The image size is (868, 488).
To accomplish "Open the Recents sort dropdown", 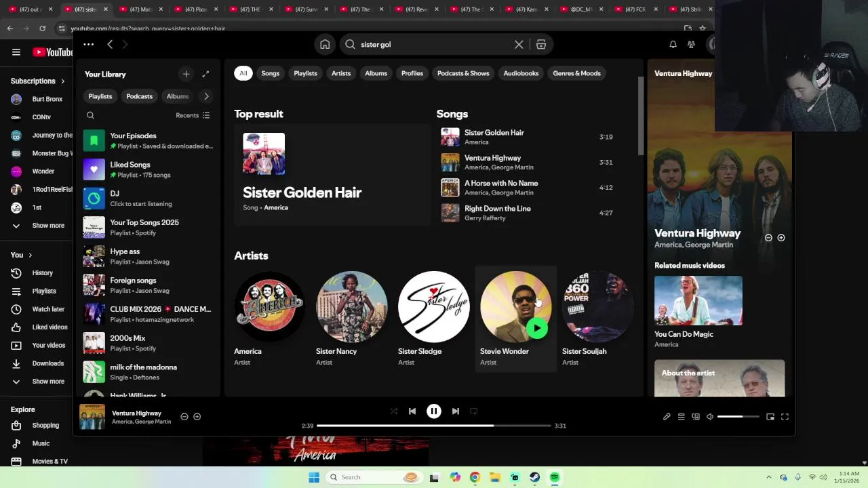I will click(193, 115).
